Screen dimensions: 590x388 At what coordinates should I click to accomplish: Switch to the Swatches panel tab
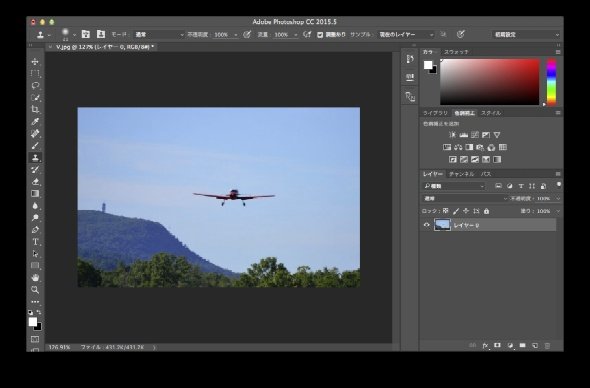[x=456, y=52]
